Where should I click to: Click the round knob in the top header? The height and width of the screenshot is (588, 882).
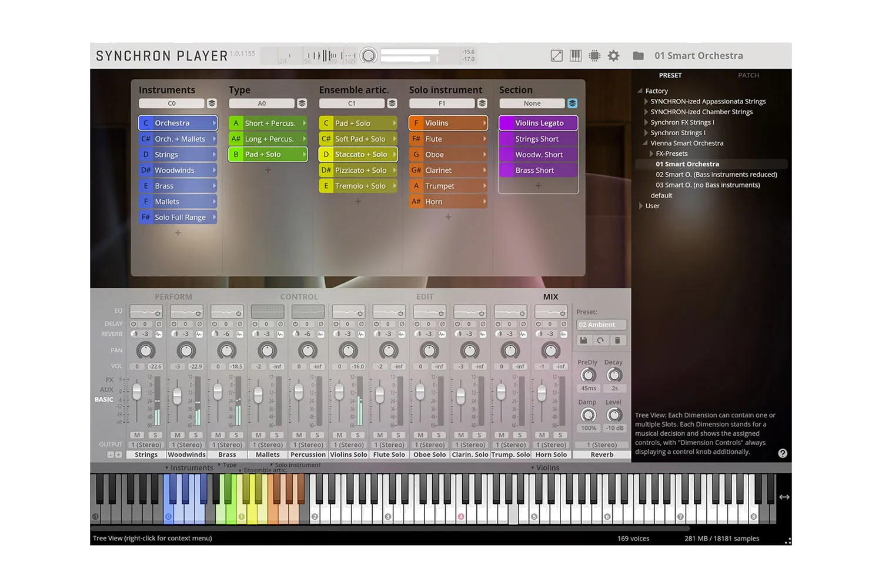(369, 56)
